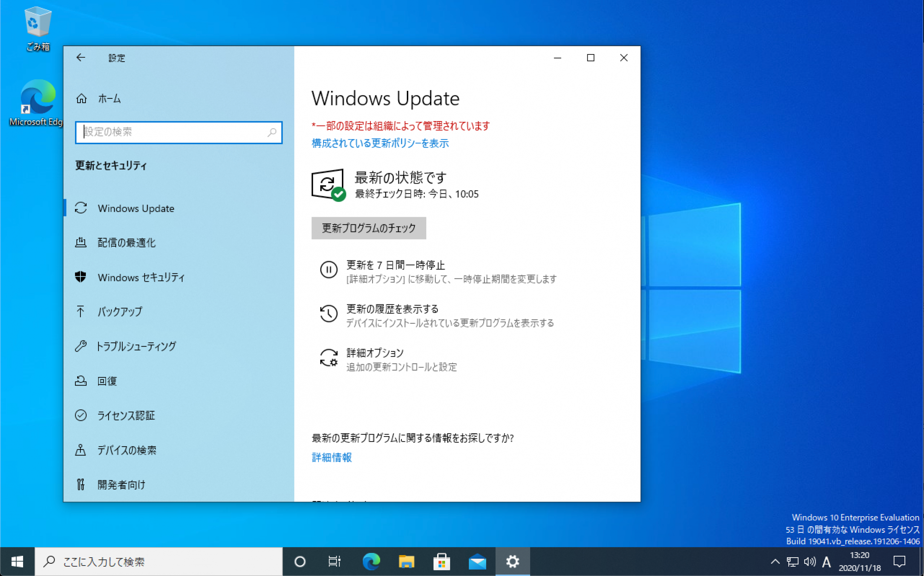
Task: Select the Windows Update sync icon in sidebar
Action: 81,208
